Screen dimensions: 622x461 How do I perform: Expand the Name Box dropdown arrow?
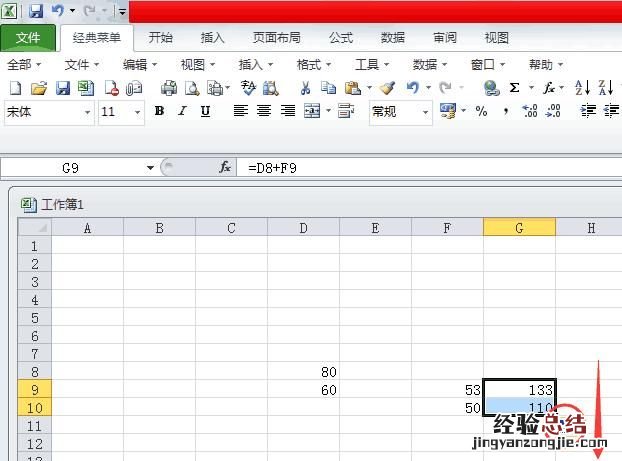(x=150, y=168)
